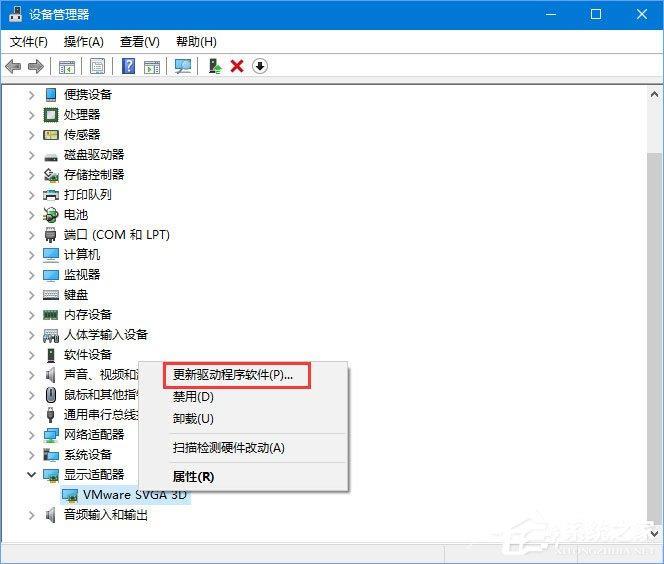This screenshot has height=564, width=664.
Task: Click the 打印队列 printer icon
Action: [x=51, y=195]
